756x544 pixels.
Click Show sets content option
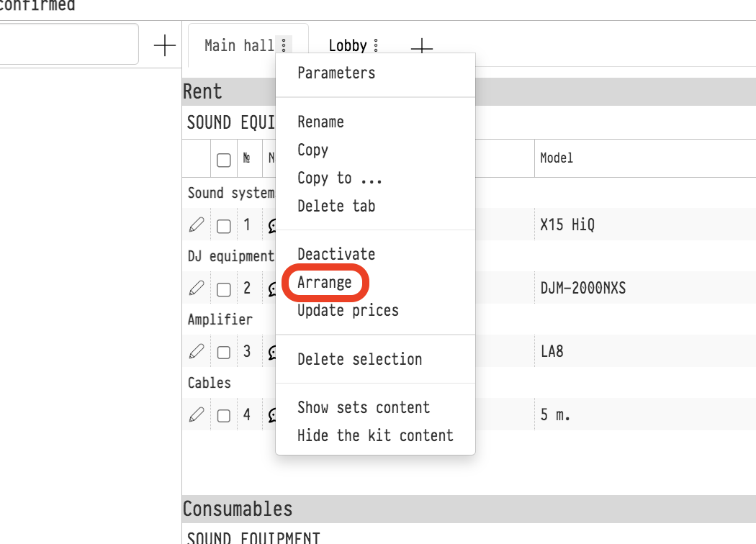click(x=364, y=407)
